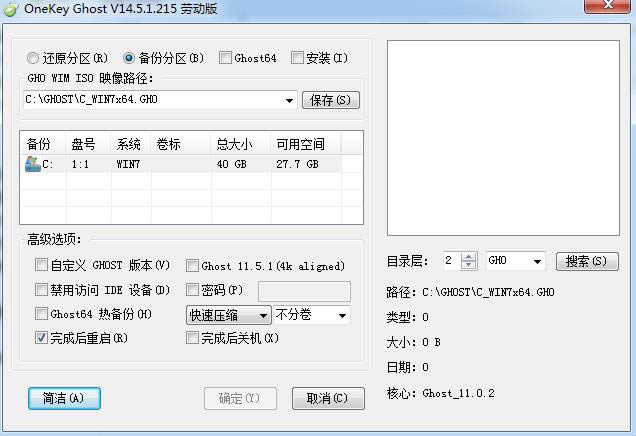Click the 1:1 disk number cell
The width and height of the screenshot is (636, 436).
(80, 164)
